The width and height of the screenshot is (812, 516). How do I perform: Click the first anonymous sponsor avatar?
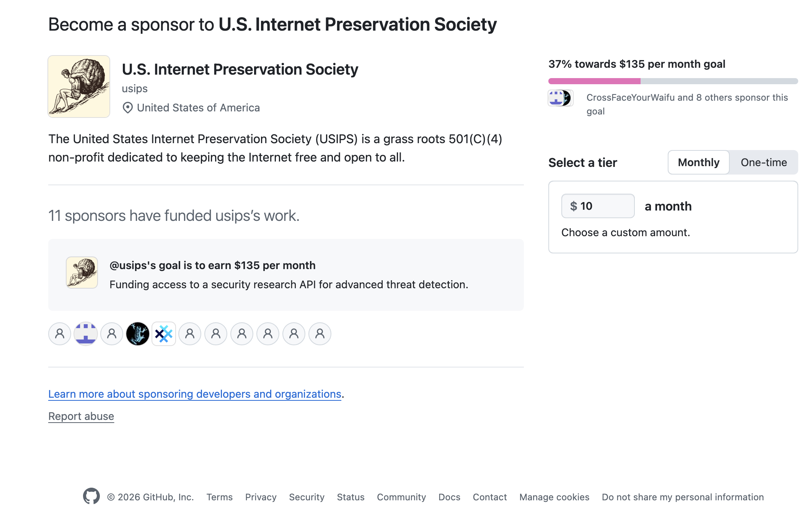click(x=60, y=334)
